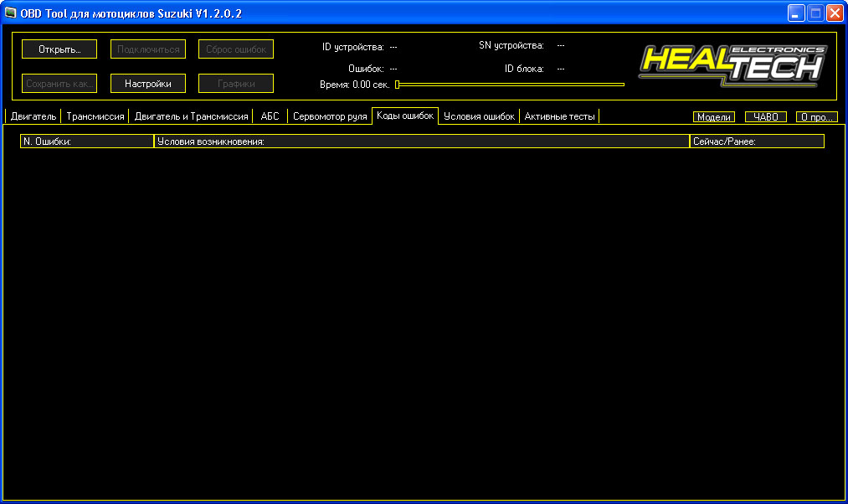Maximize the OBD Tool window

(815, 13)
